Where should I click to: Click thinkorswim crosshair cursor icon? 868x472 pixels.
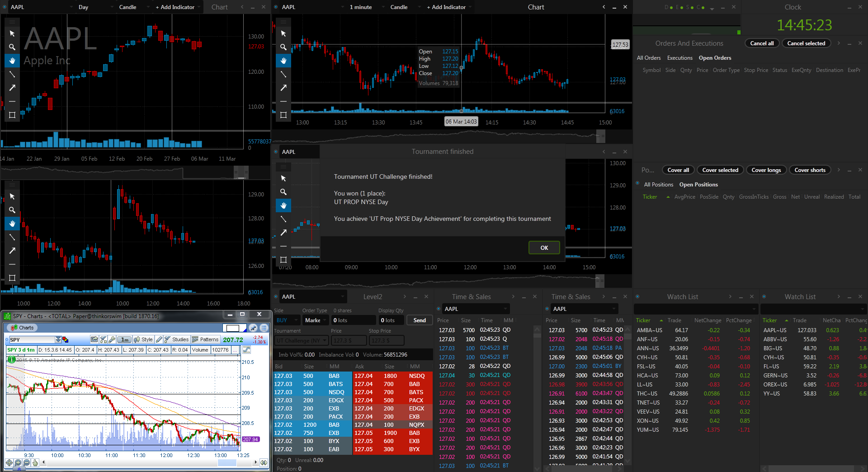click(9, 462)
